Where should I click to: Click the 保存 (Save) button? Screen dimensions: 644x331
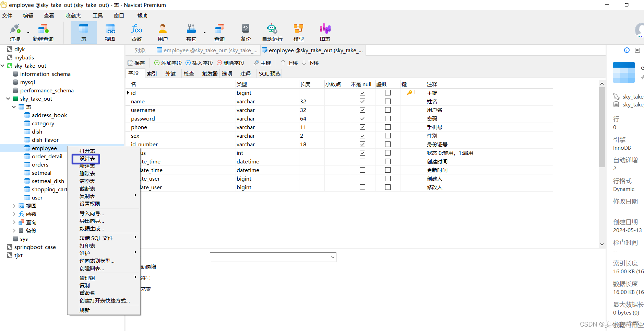tap(136, 62)
